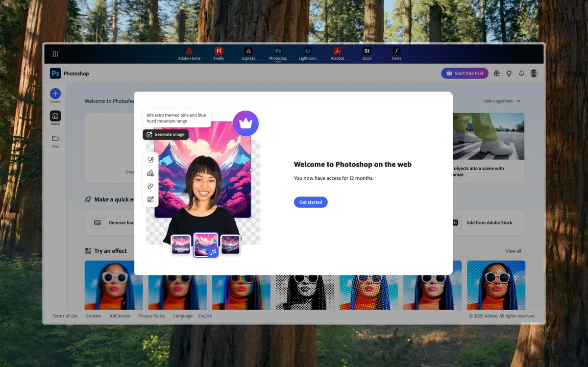
Task: Open the what's new gift icon
Action: (x=496, y=73)
